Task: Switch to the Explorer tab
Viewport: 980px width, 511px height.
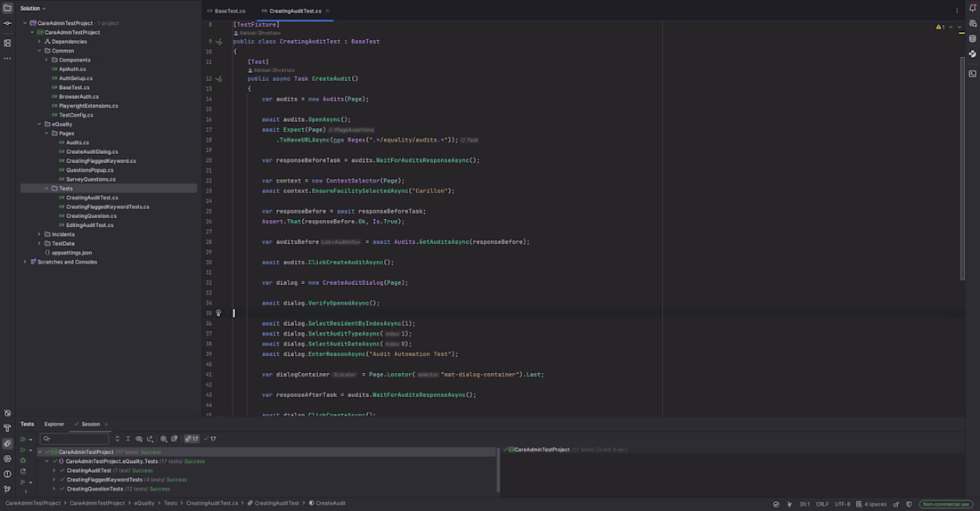Action: pos(53,424)
